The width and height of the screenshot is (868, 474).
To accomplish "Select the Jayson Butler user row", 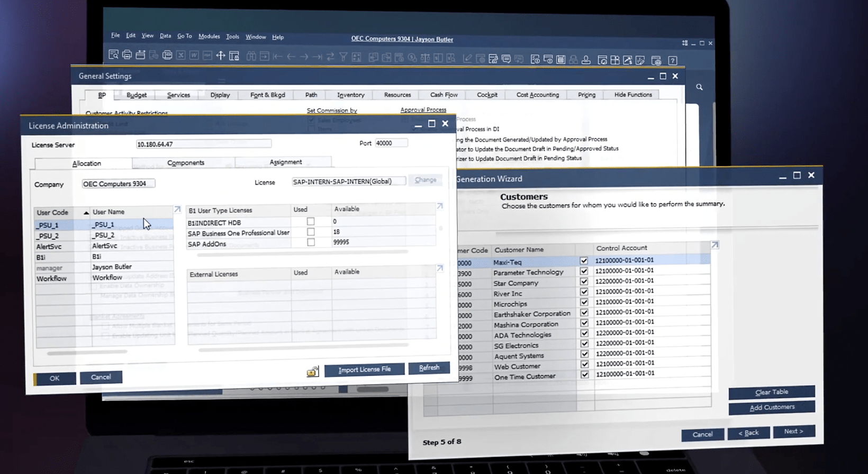I will (104, 267).
